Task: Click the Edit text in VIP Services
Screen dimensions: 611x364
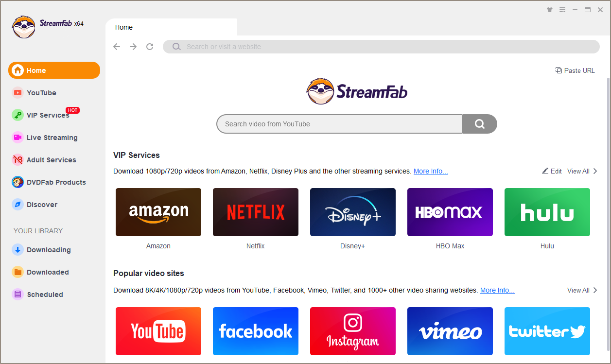Action: point(556,171)
